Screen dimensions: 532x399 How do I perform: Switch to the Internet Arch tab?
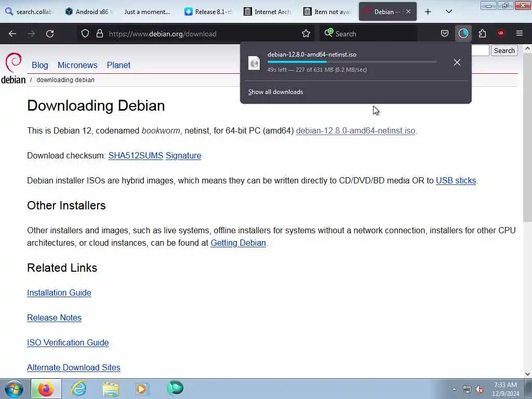tap(268, 11)
